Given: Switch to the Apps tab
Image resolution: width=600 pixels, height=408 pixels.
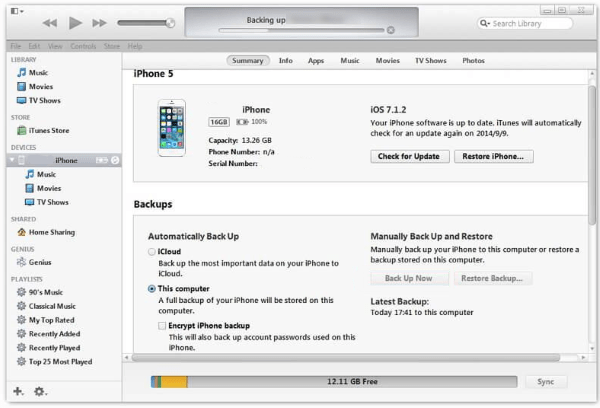Looking at the screenshot, I should pyautogui.click(x=316, y=60).
